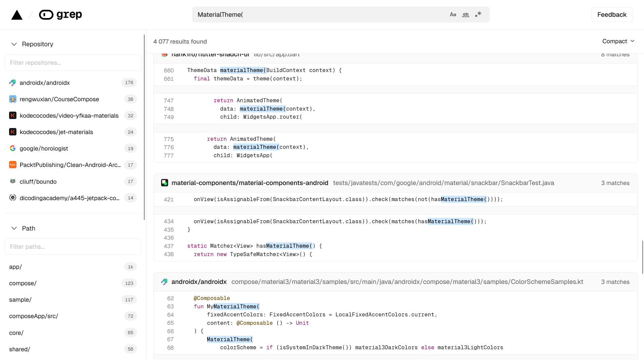Filter by rengwuxian/CourseCompose repository
The width and height of the screenshot is (644, 362).
tap(73, 99)
